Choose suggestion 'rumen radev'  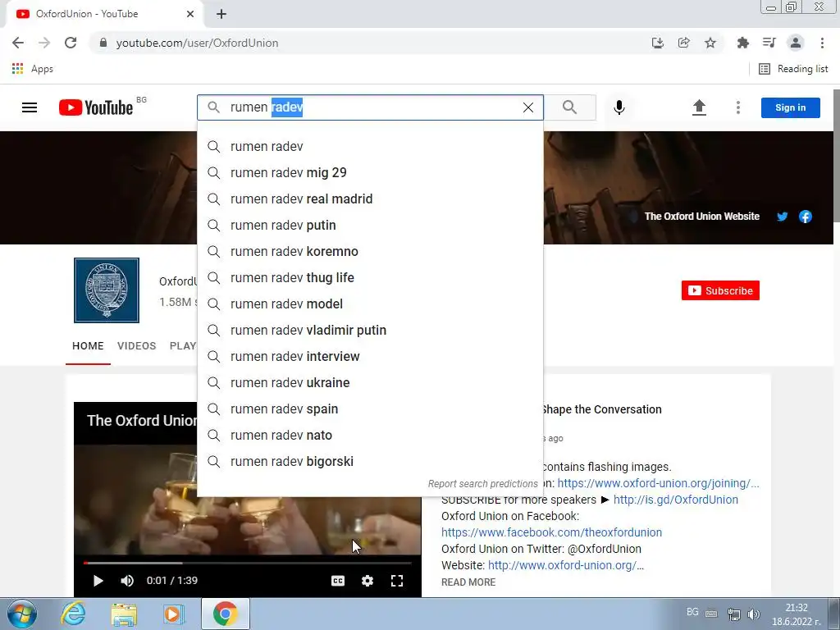(370, 146)
